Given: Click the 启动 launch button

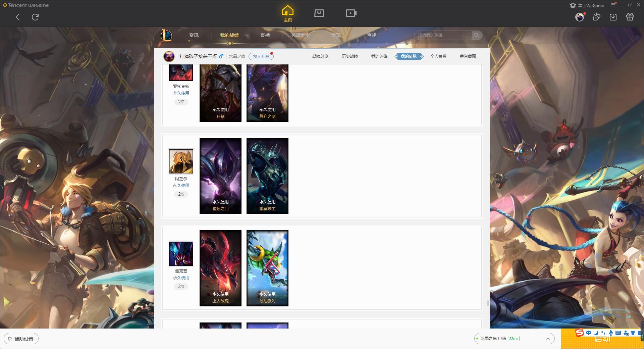Looking at the screenshot, I should pos(602,339).
